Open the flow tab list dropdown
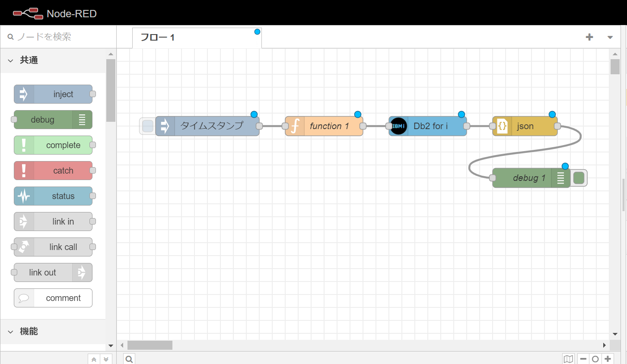The width and height of the screenshot is (627, 364). (x=610, y=37)
